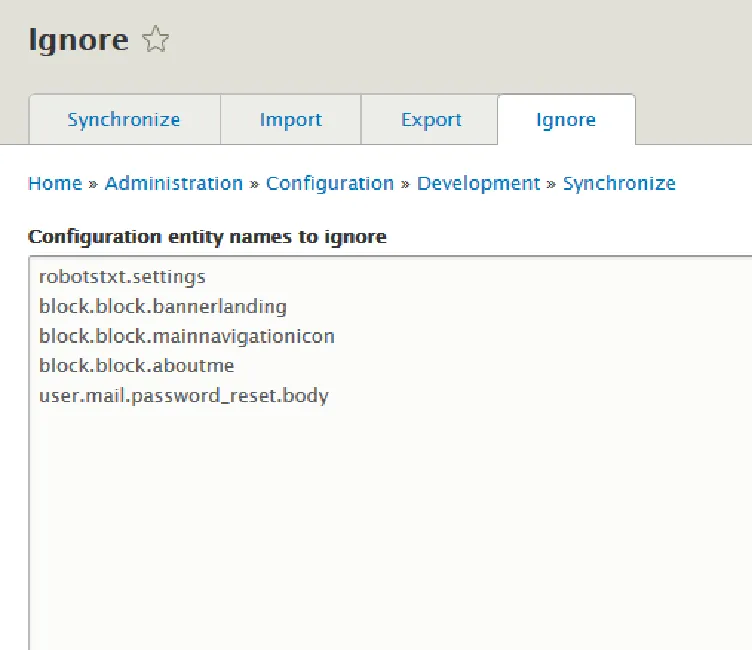Open Synchronize breadcrumb link
Viewport: 752px width, 650px height.
coord(619,183)
